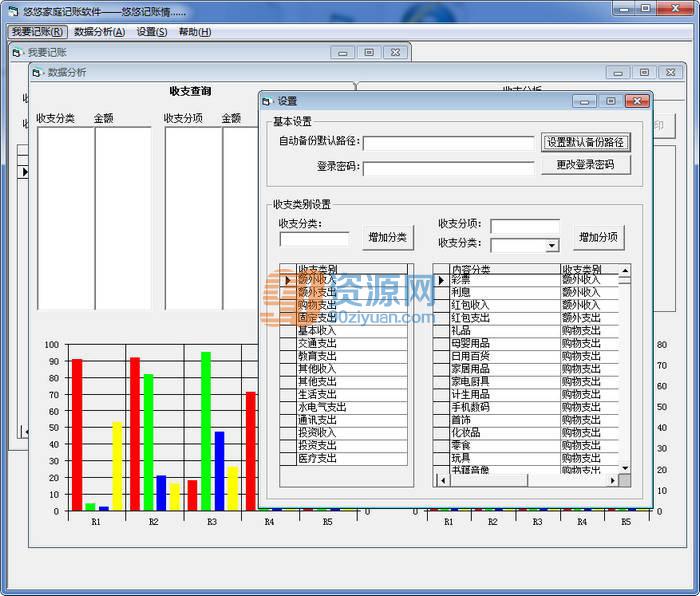
Task: Select the 化妆品 row
Action: 526,433
